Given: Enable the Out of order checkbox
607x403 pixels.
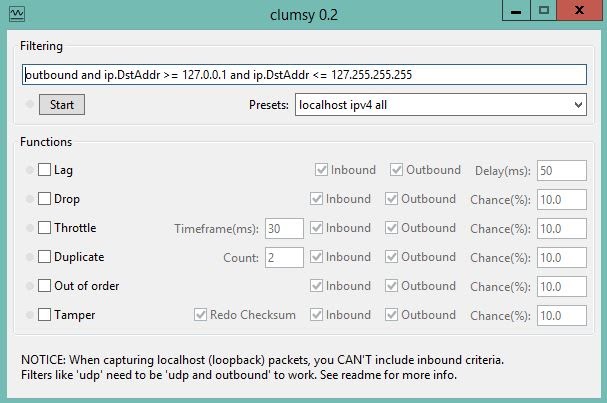Looking at the screenshot, I should 44,286.
